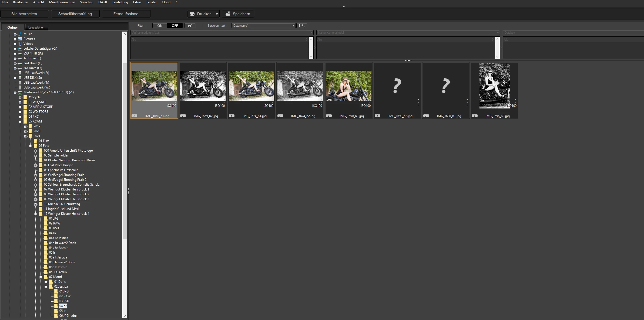644x320 pixels.
Task: Open the Drucken dropdown arrow
Action: coord(217,14)
